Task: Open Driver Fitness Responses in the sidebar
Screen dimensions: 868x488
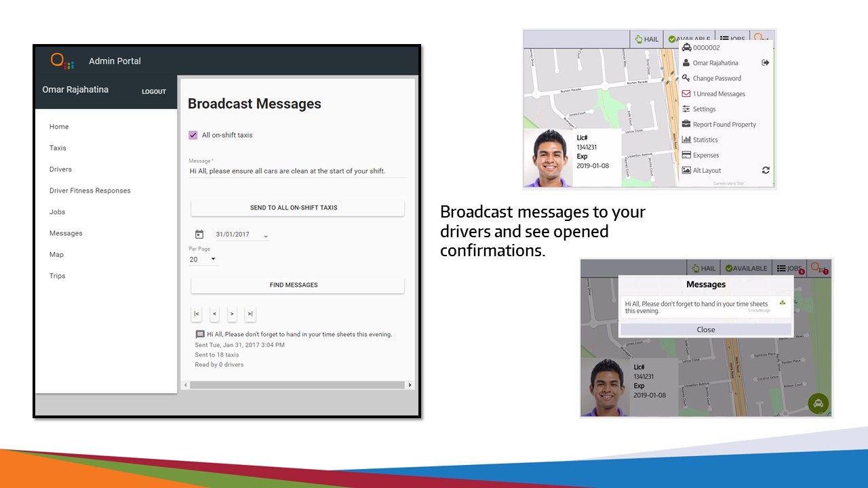Action: click(x=90, y=190)
